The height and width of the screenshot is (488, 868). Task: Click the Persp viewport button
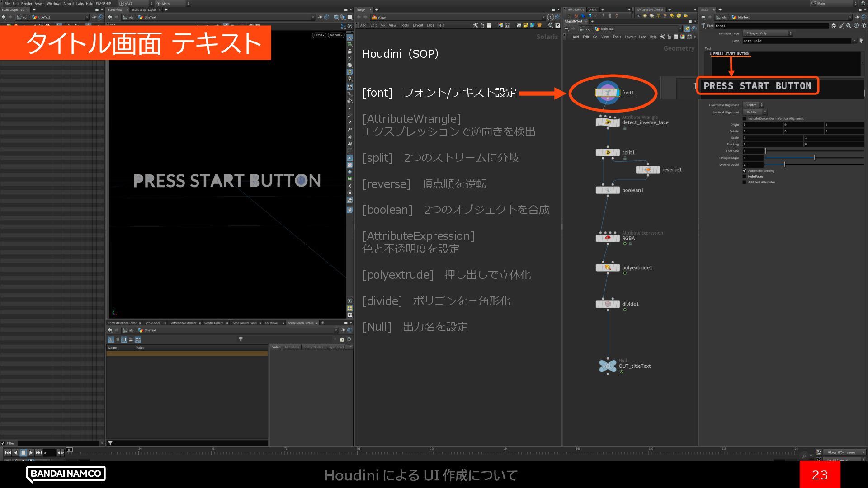(x=319, y=35)
